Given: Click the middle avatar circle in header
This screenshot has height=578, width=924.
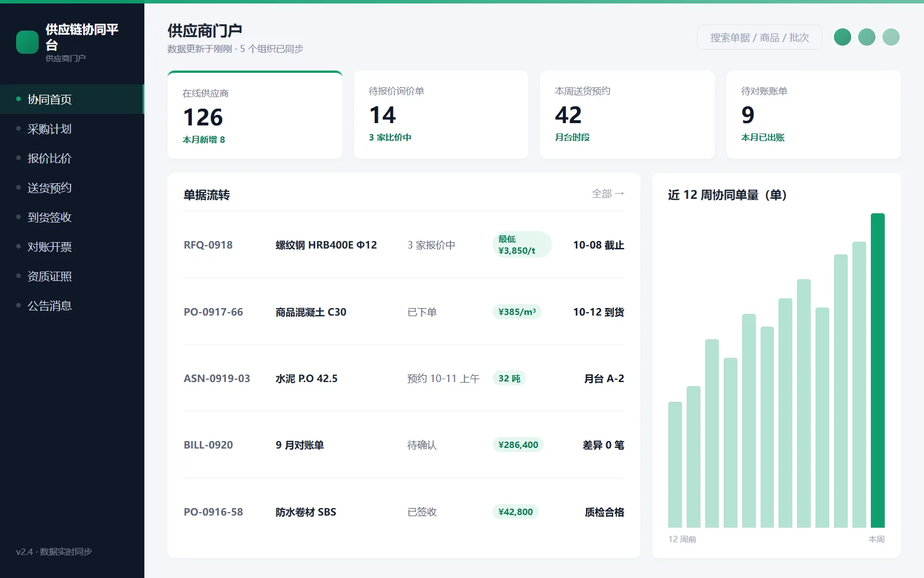Looking at the screenshot, I should coord(867,37).
